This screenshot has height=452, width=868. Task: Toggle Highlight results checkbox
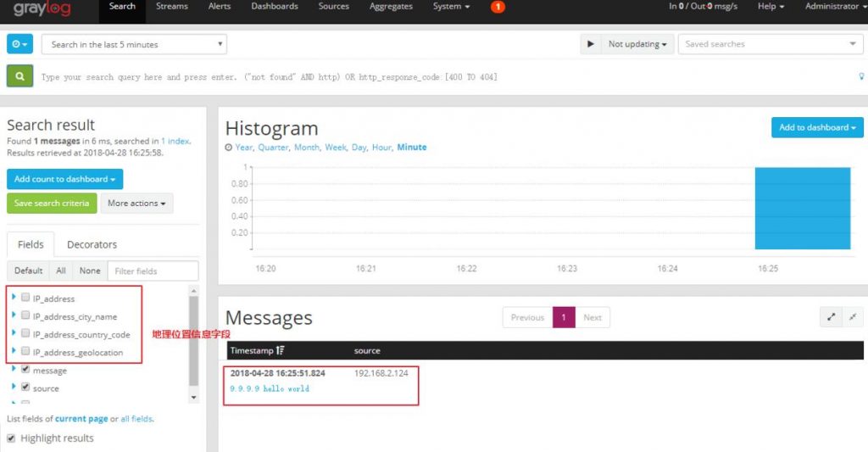click(11, 438)
